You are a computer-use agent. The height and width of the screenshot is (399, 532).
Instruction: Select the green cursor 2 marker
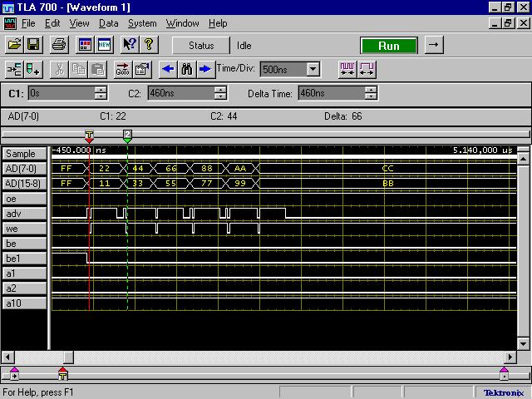[127, 136]
